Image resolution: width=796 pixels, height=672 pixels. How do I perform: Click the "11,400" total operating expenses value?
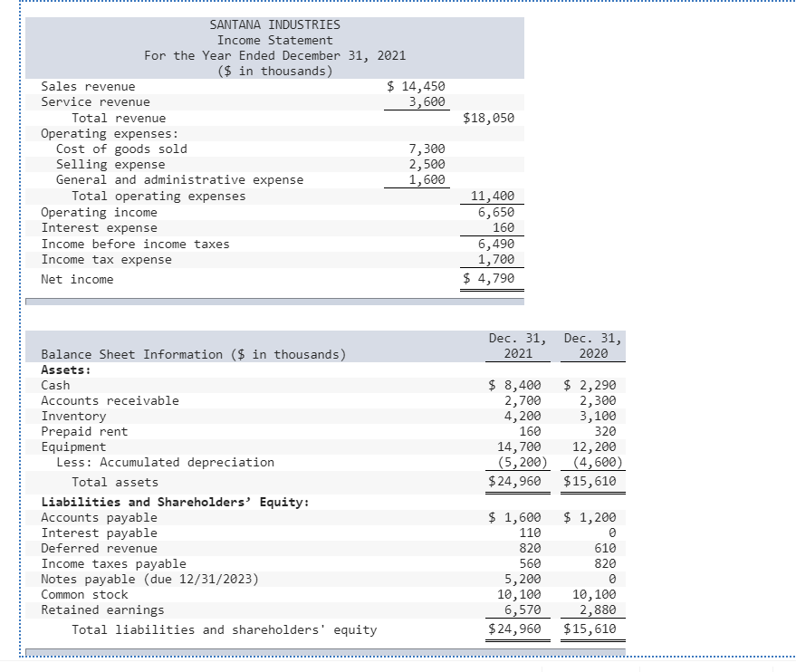click(493, 197)
